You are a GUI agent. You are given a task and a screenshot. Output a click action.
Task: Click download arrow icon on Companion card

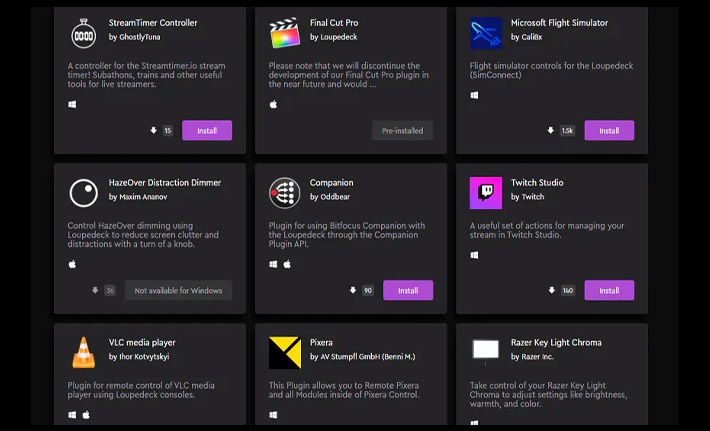[x=353, y=290]
